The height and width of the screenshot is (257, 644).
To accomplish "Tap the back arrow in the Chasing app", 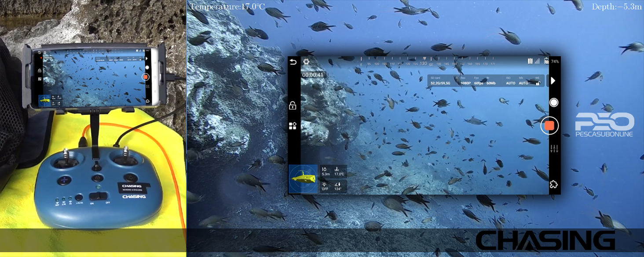I will (x=293, y=62).
